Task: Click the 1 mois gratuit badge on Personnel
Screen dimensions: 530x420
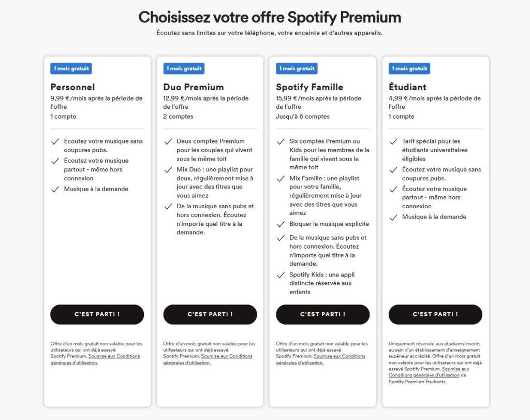Action: click(x=71, y=68)
